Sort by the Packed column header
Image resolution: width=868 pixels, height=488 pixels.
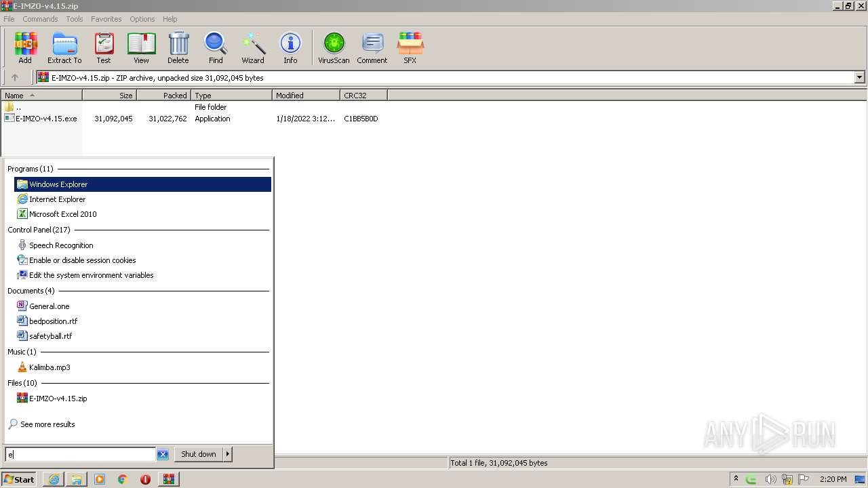[x=163, y=96]
